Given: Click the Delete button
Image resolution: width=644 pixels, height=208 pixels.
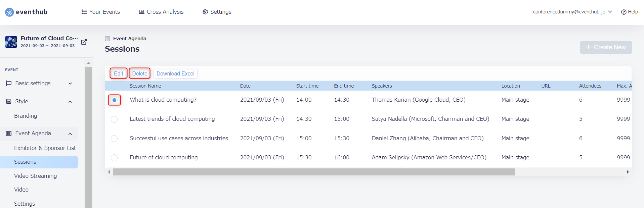Looking at the screenshot, I should click(x=140, y=73).
